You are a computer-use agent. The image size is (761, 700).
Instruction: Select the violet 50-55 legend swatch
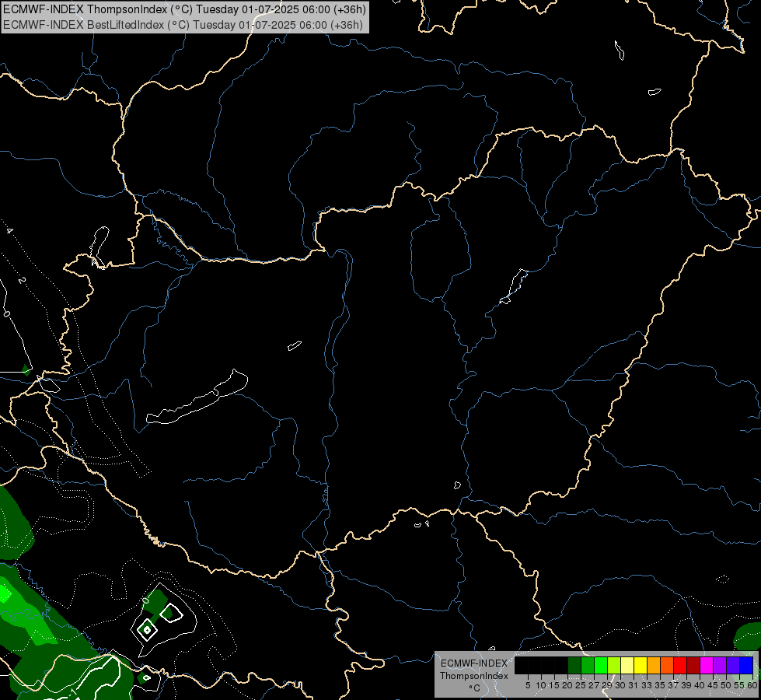(733, 665)
